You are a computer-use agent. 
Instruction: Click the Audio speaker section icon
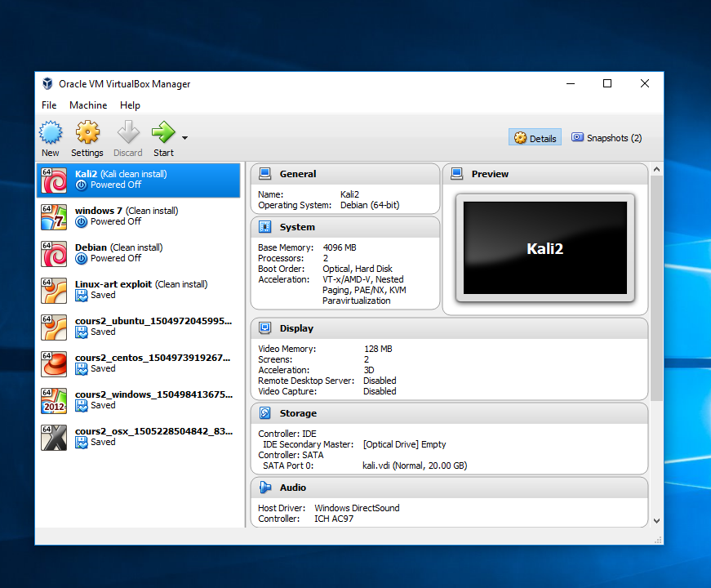click(264, 488)
